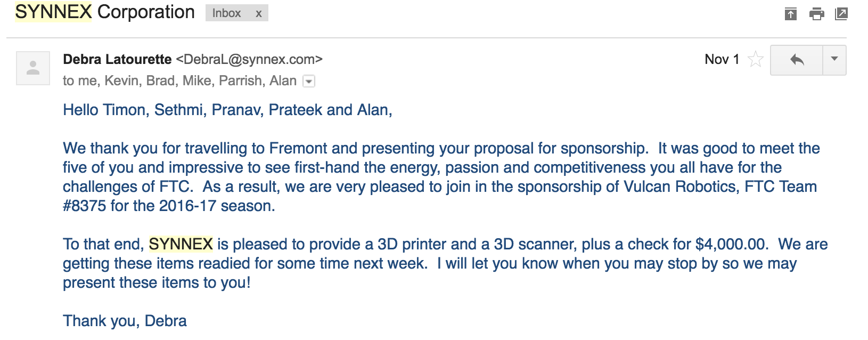Click the highlighted SYNNEX word in body
The width and height of the screenshot is (868, 340).
click(x=181, y=244)
